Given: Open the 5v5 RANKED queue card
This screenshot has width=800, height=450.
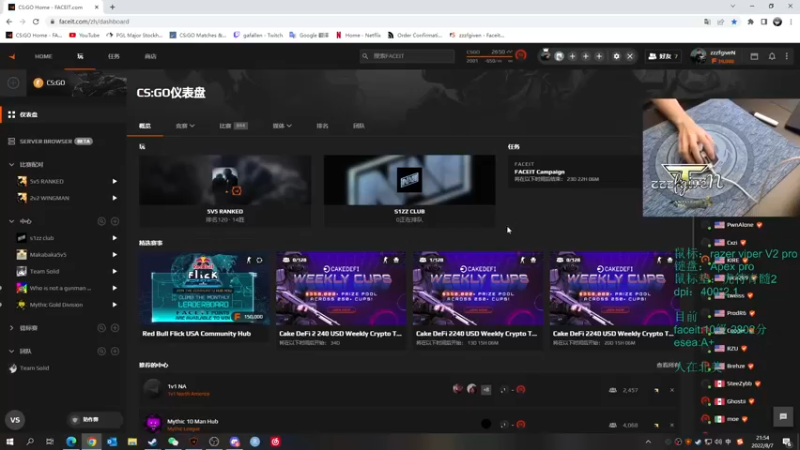Looking at the screenshot, I should [x=225, y=190].
